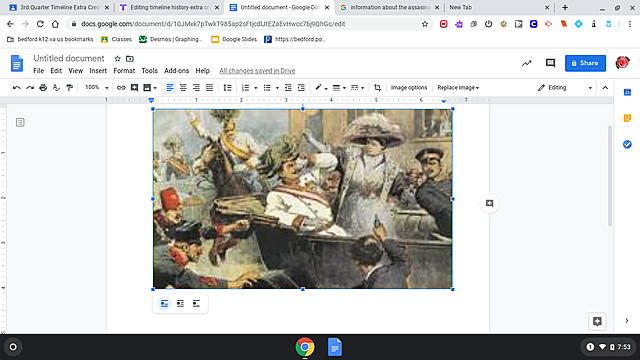
Task: Decrease the indent
Action: coord(288,88)
